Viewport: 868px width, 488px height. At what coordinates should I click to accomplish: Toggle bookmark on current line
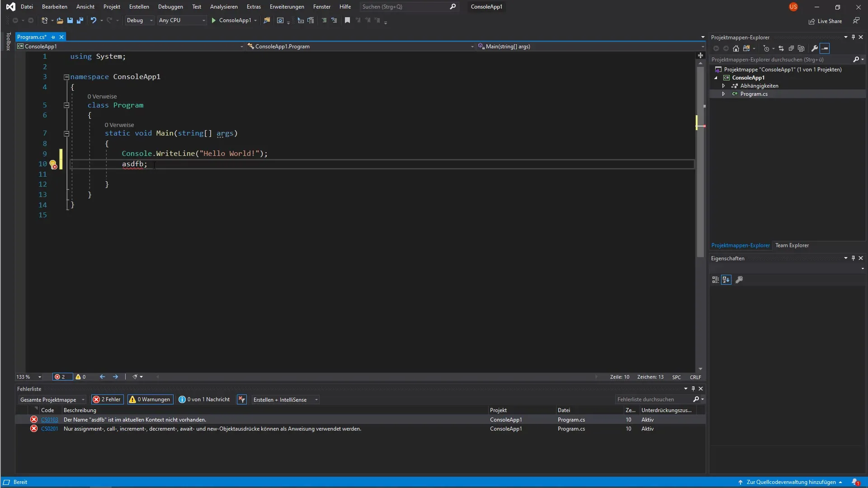347,20
